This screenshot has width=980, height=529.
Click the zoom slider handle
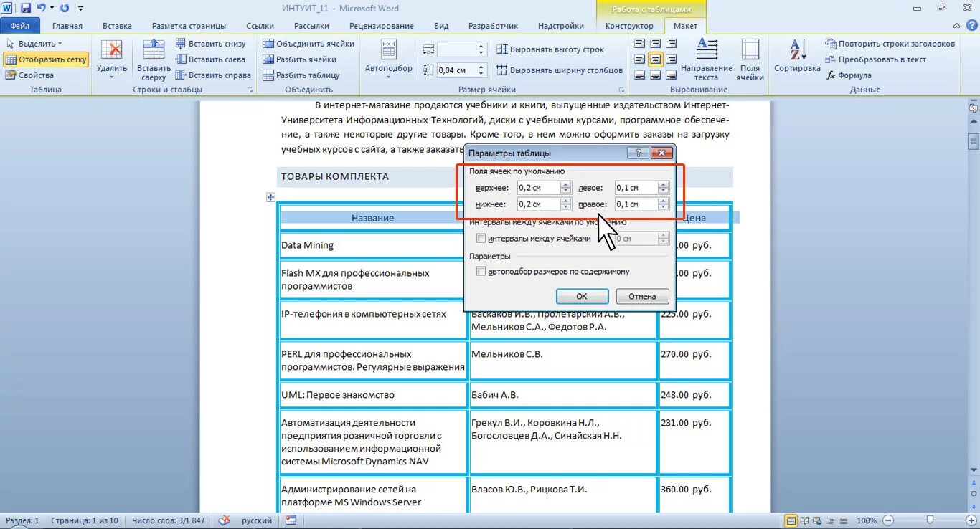point(930,520)
